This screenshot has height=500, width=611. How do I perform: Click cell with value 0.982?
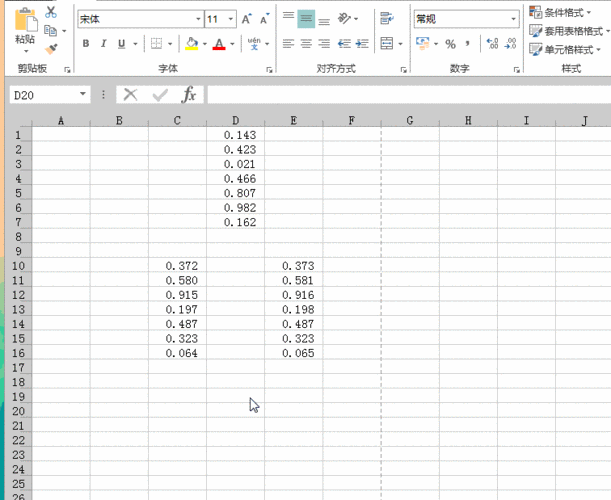(235, 208)
